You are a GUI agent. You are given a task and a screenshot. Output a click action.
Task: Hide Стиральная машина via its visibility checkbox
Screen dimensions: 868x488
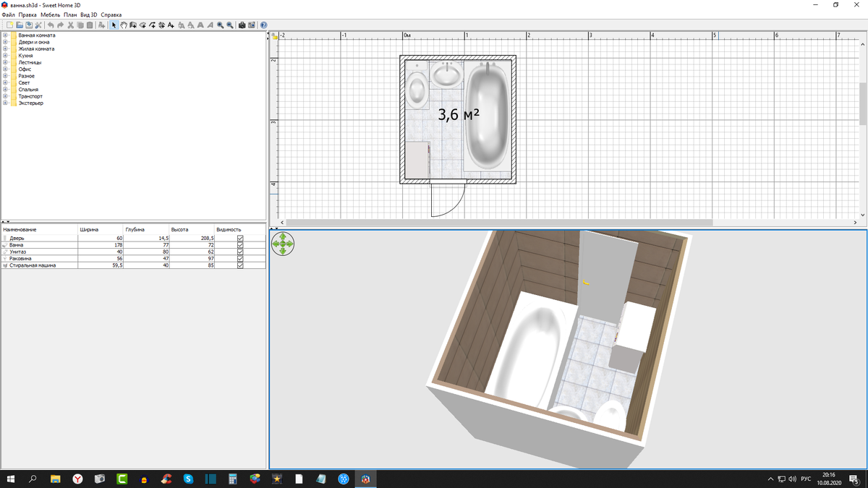coord(240,265)
